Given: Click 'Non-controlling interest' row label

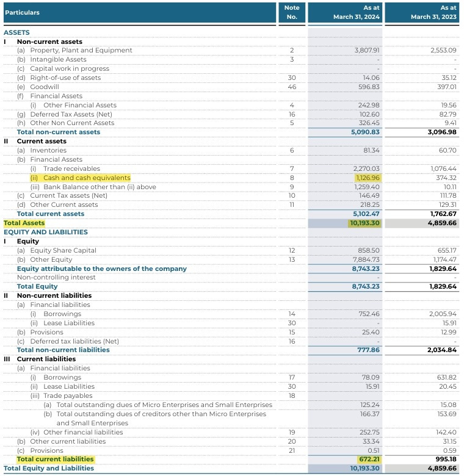Looking at the screenshot, I should pyautogui.click(x=56, y=277).
